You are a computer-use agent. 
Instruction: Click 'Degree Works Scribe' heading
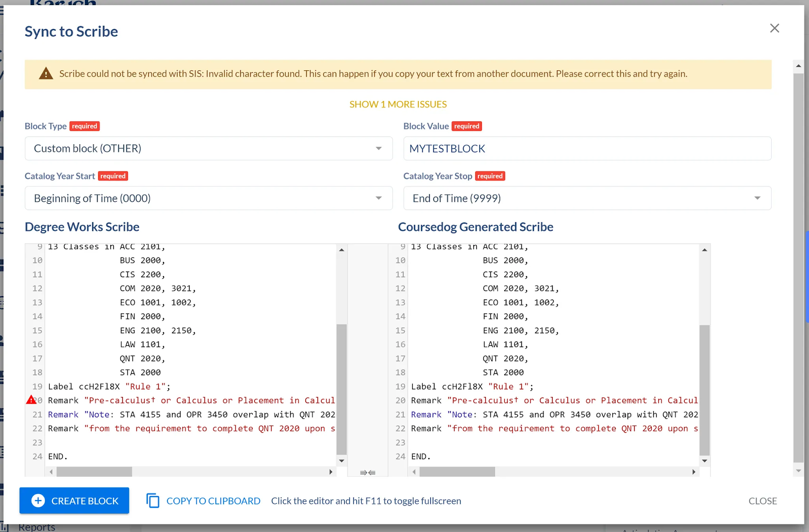point(82,227)
